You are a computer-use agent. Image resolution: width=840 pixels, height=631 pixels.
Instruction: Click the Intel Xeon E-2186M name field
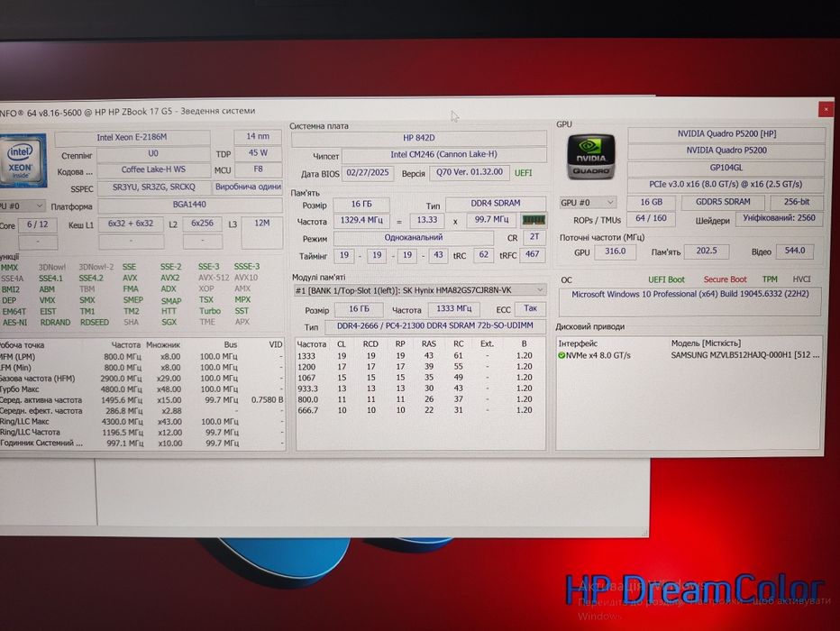tap(132, 138)
